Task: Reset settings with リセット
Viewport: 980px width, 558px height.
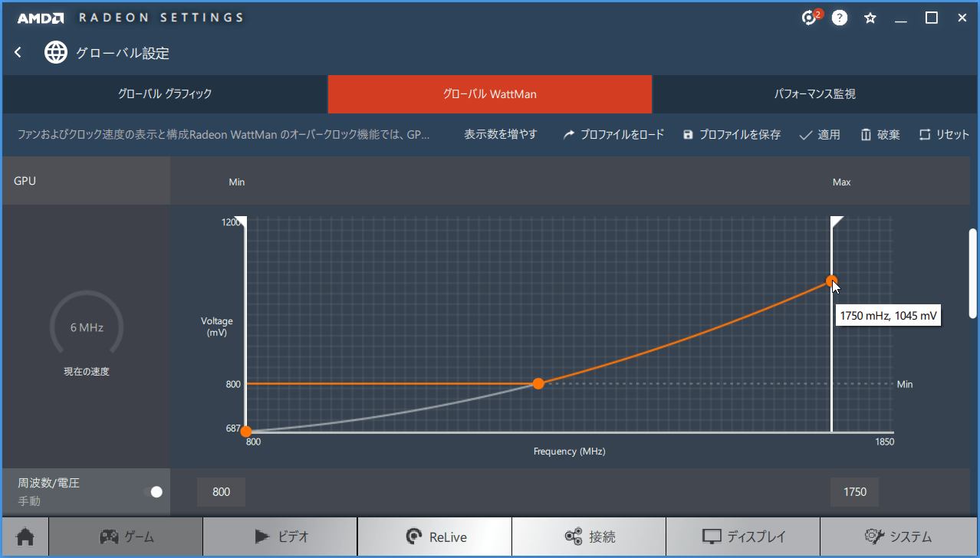Action: 944,135
